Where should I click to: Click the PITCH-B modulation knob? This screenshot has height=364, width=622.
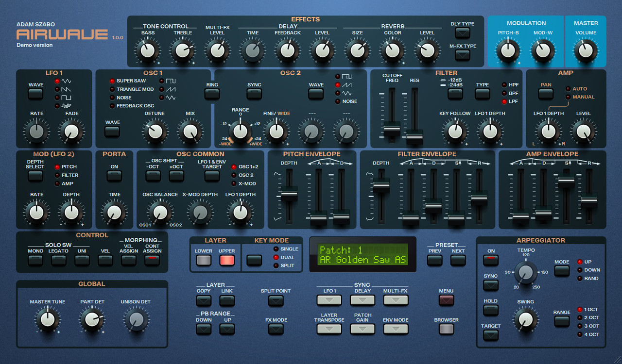[x=508, y=50]
